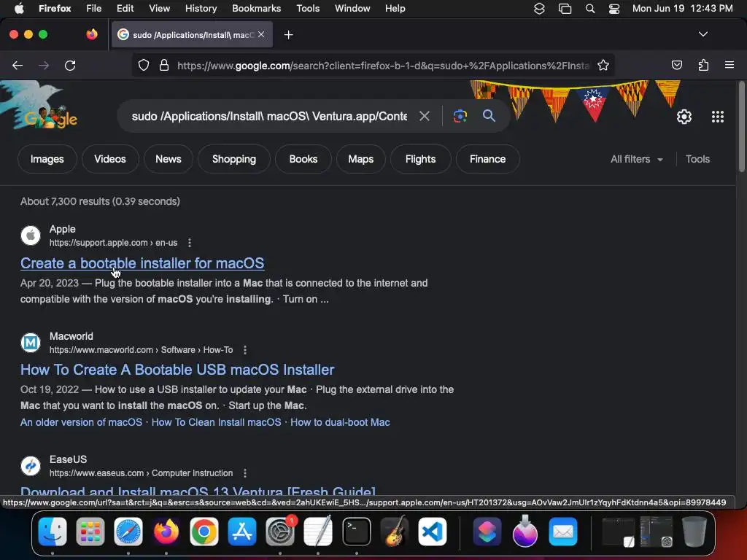Filter results by Images
The width and height of the screenshot is (747, 560).
click(x=47, y=159)
